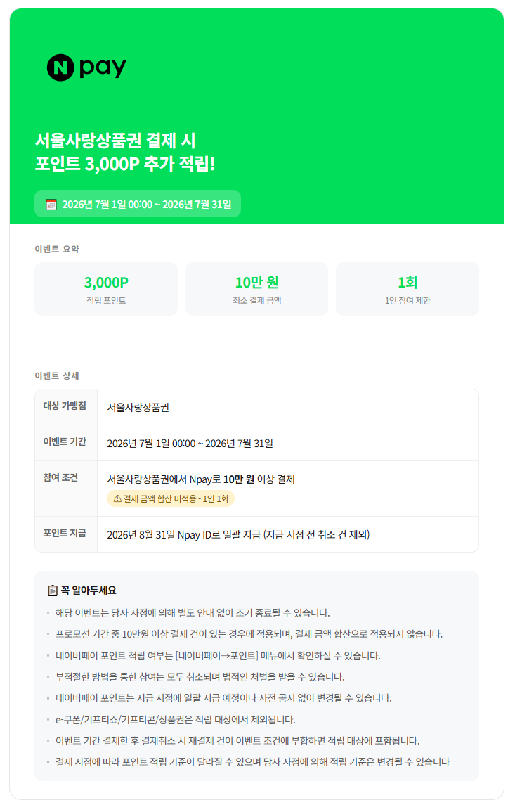This screenshot has height=812, width=515.
Task: Click the [네이버페이→포인트] menu notice line
Action: tap(218, 656)
